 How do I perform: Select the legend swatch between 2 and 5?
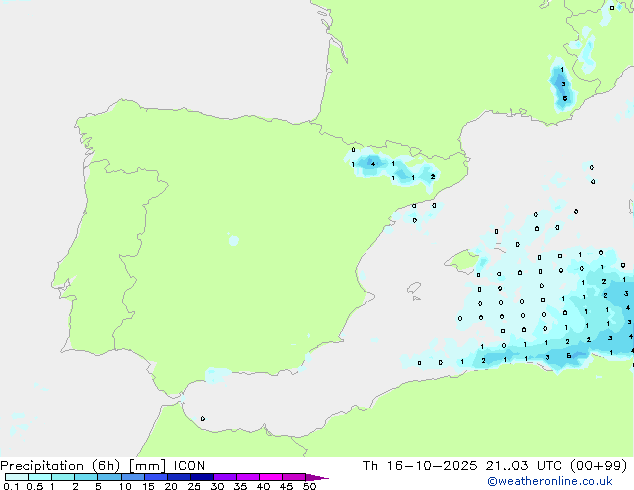tap(86, 477)
